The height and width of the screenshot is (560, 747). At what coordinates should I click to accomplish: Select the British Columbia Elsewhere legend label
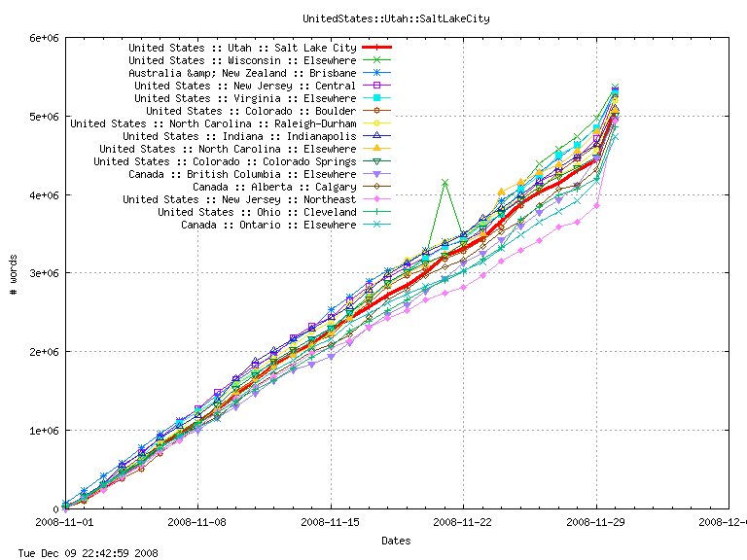[x=242, y=174]
